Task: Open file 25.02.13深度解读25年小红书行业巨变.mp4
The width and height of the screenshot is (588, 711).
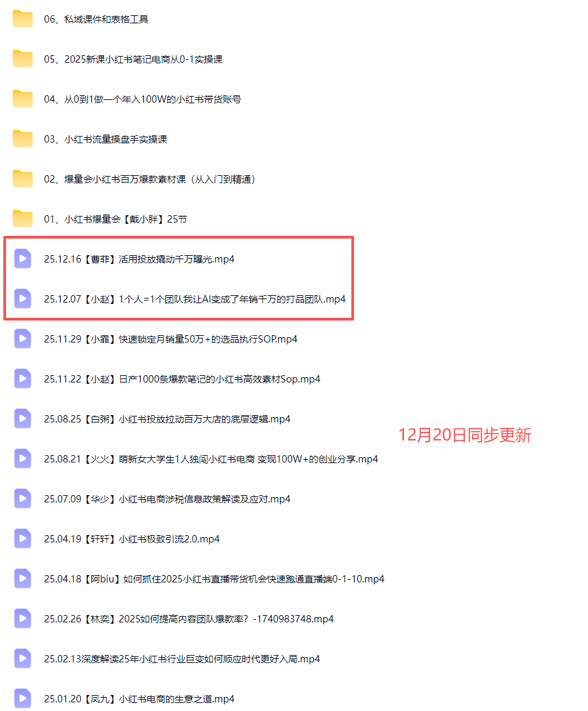Action: [x=182, y=659]
